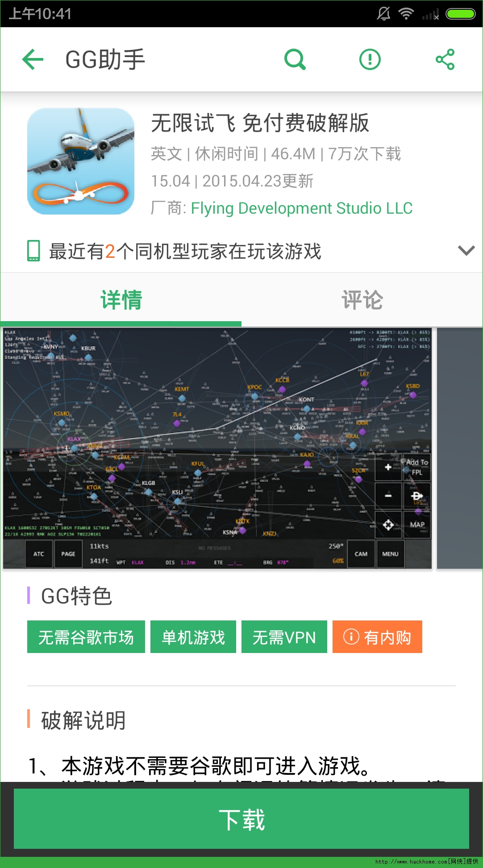This screenshot has height=868, width=483.
Task: Open Flying Development Studio LLC vendor link
Action: coord(302,208)
